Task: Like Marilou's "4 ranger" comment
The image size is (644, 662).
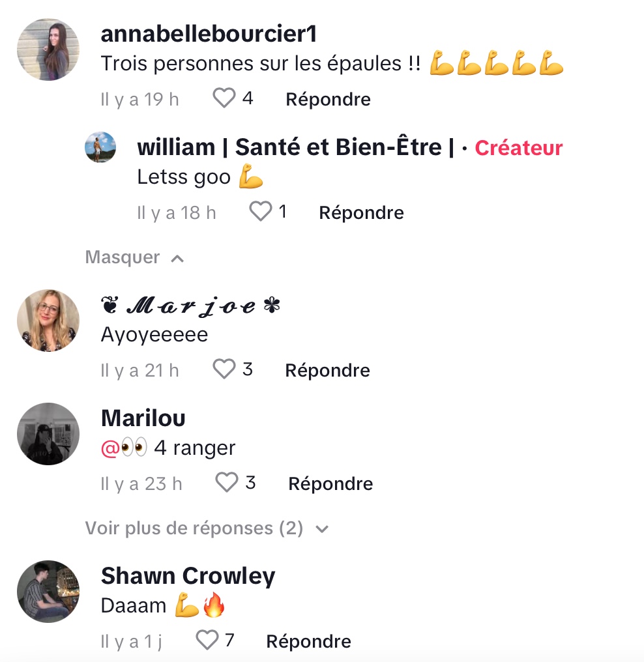Action: click(227, 482)
